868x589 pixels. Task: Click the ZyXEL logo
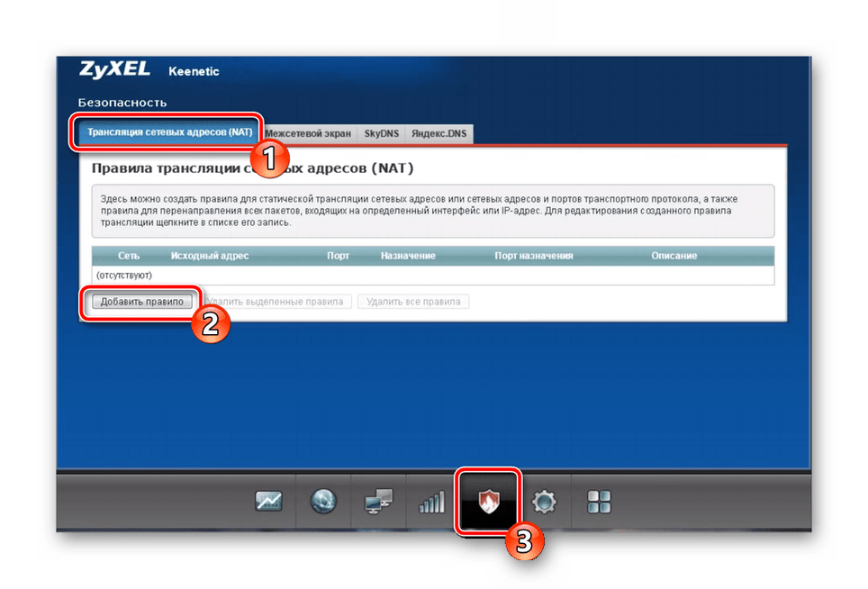(x=114, y=69)
